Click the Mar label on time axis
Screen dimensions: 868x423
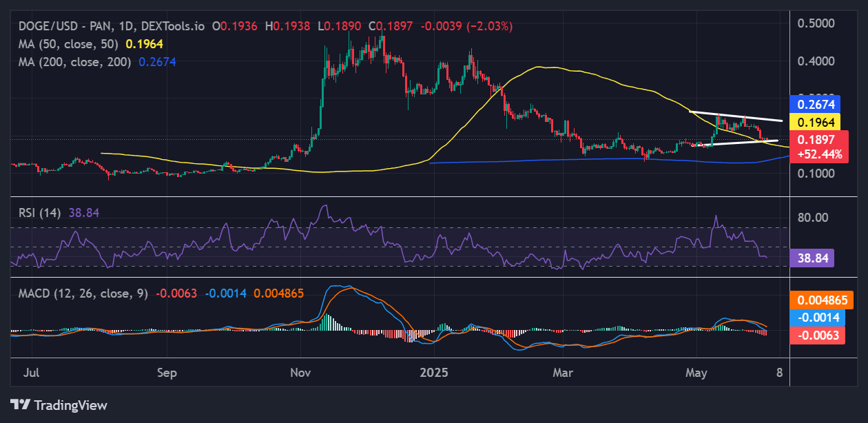pyautogui.click(x=564, y=373)
